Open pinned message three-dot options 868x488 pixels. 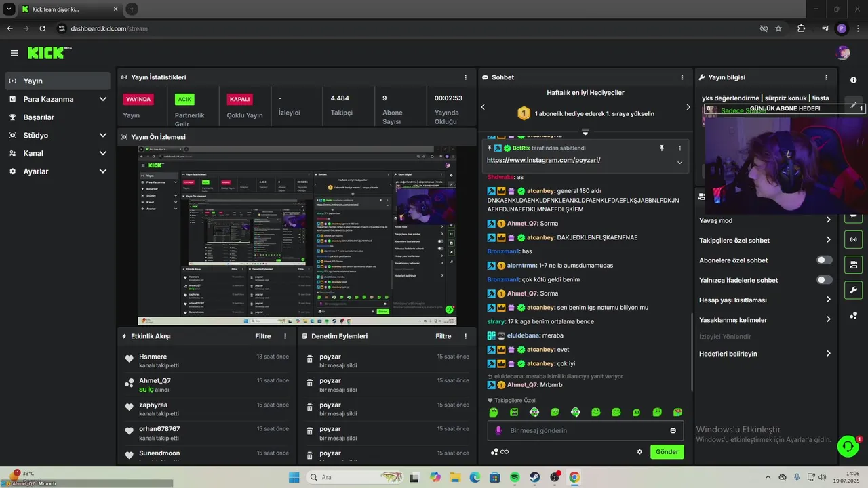click(x=679, y=148)
